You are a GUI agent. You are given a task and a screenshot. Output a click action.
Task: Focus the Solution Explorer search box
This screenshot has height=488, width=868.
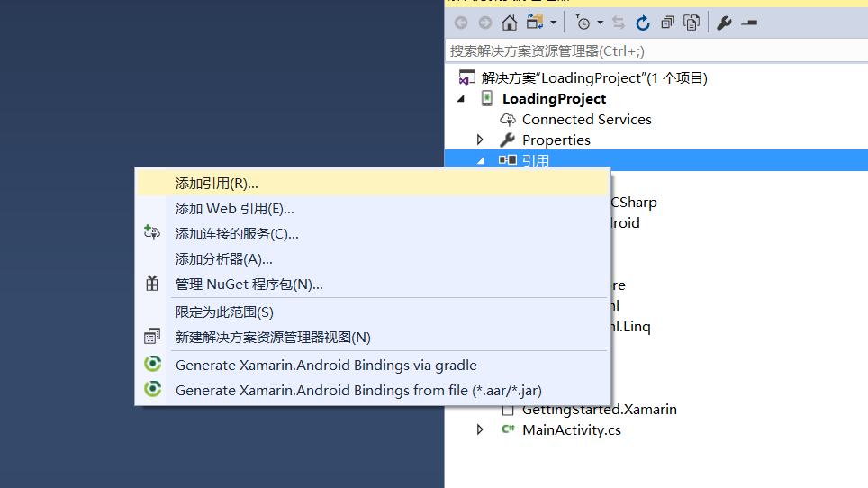coord(656,51)
